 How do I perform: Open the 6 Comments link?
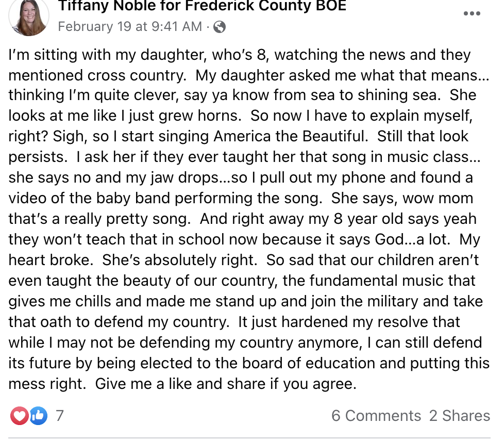tap(376, 416)
